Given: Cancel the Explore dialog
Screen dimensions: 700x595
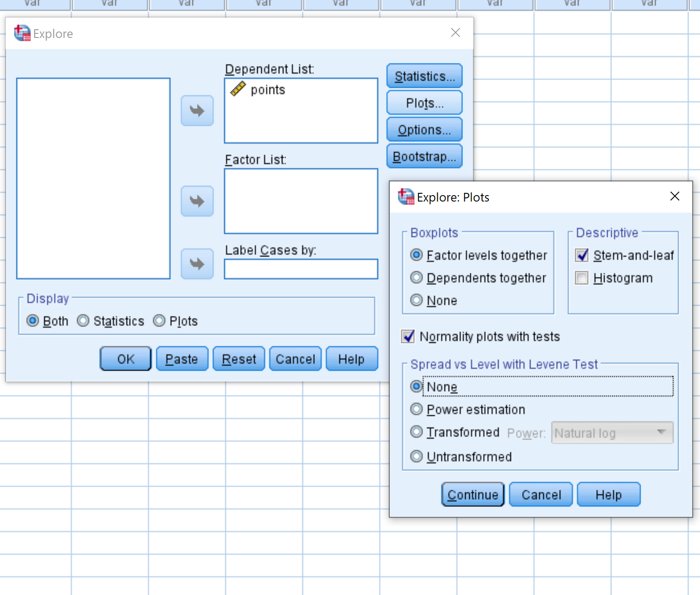Looking at the screenshot, I should click(x=295, y=359).
